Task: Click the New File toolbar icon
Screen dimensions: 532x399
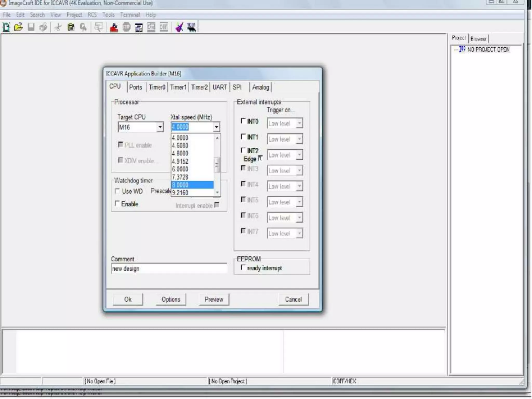Action: pyautogui.click(x=6, y=27)
